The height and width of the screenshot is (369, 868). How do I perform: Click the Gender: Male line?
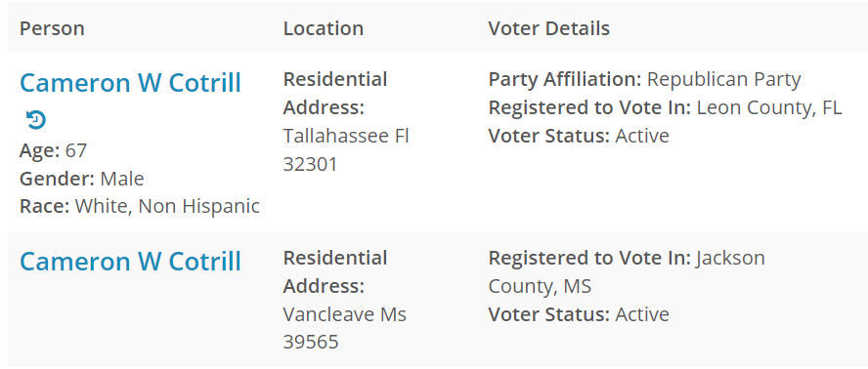[82, 179]
